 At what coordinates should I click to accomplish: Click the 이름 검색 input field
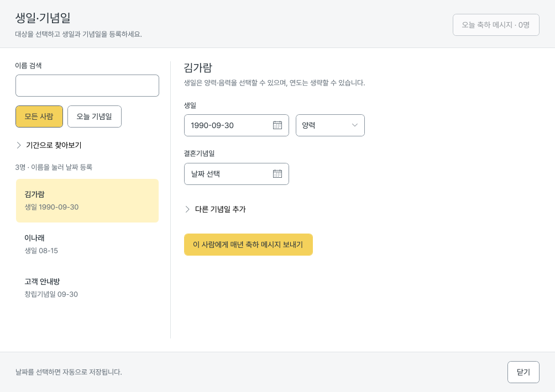click(87, 86)
